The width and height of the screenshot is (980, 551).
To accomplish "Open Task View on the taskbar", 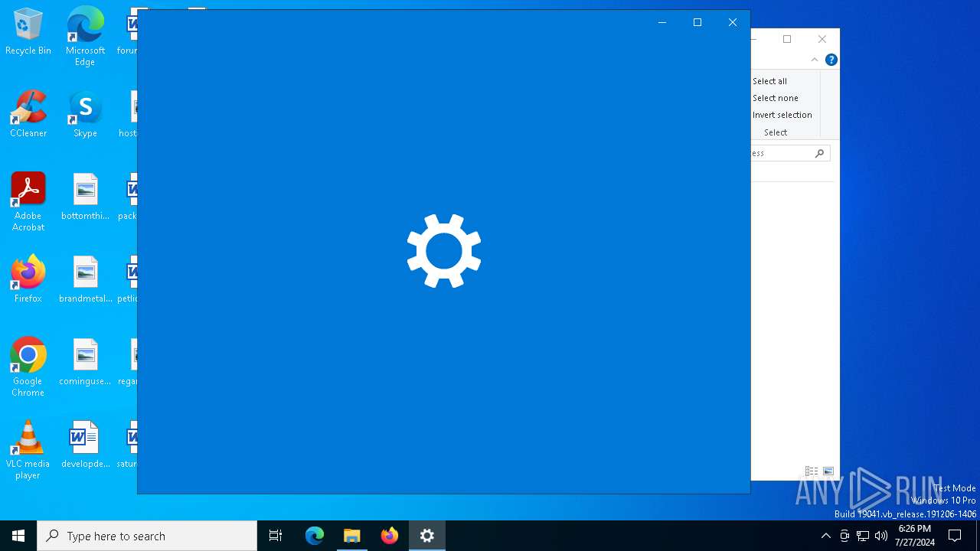I will (276, 536).
